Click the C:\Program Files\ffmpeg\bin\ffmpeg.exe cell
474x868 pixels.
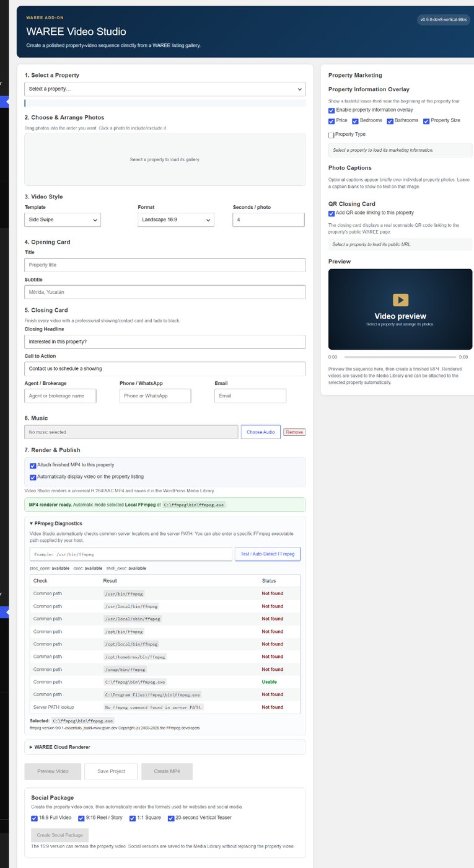pyautogui.click(x=153, y=694)
